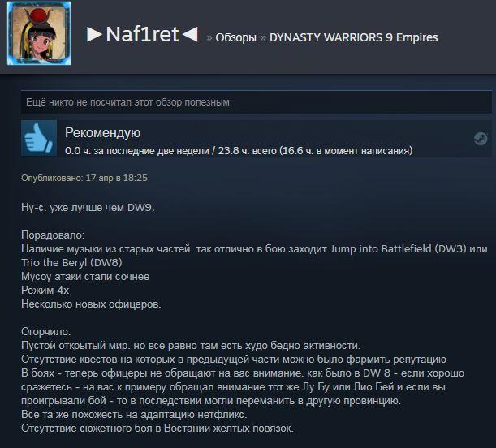
Task: Click the Steam logo icon in review header
Action: tap(481, 139)
